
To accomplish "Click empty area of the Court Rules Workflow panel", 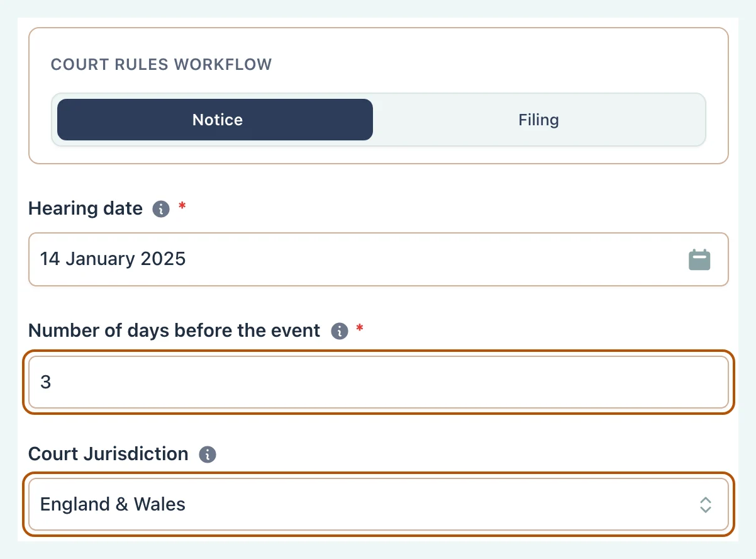I will pos(503,63).
